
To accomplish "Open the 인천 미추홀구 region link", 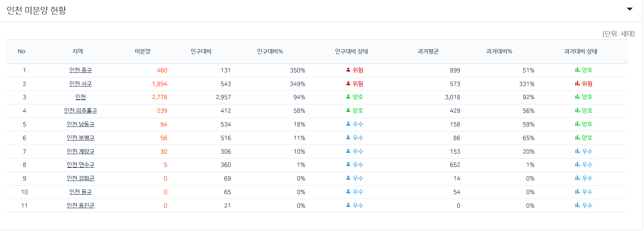I will click(81, 110).
